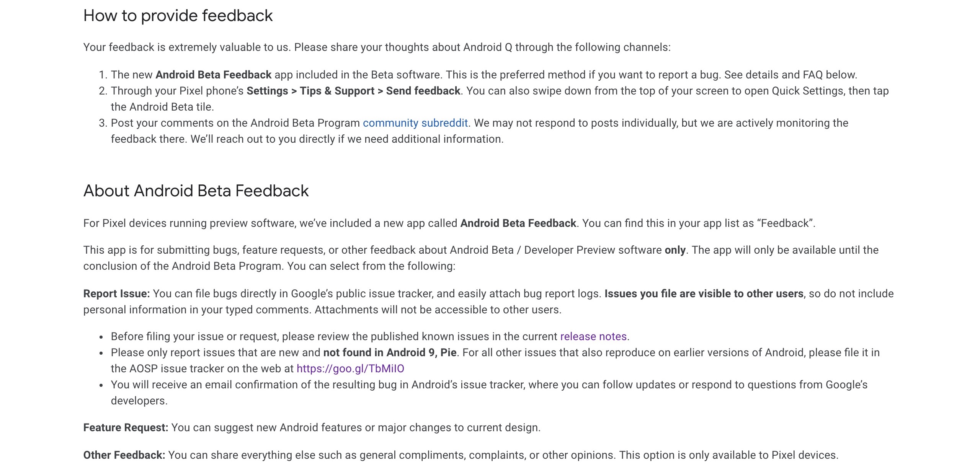The image size is (980, 471).
Task: Open the release notes link
Action: click(593, 336)
